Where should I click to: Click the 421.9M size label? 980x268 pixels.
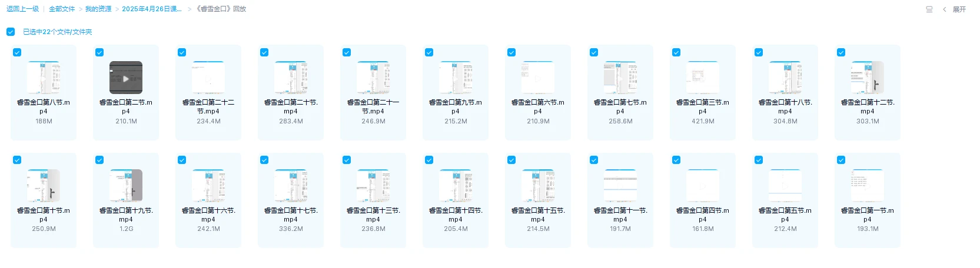[703, 121]
